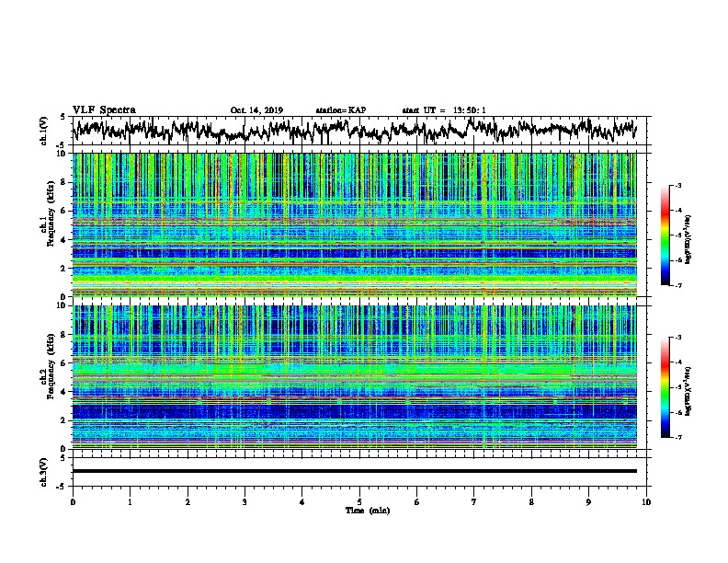Image resolution: width=728 pixels, height=563 pixels.
Task: Click the "10" tick on ch.2 frequency axis
Action: 62,305
